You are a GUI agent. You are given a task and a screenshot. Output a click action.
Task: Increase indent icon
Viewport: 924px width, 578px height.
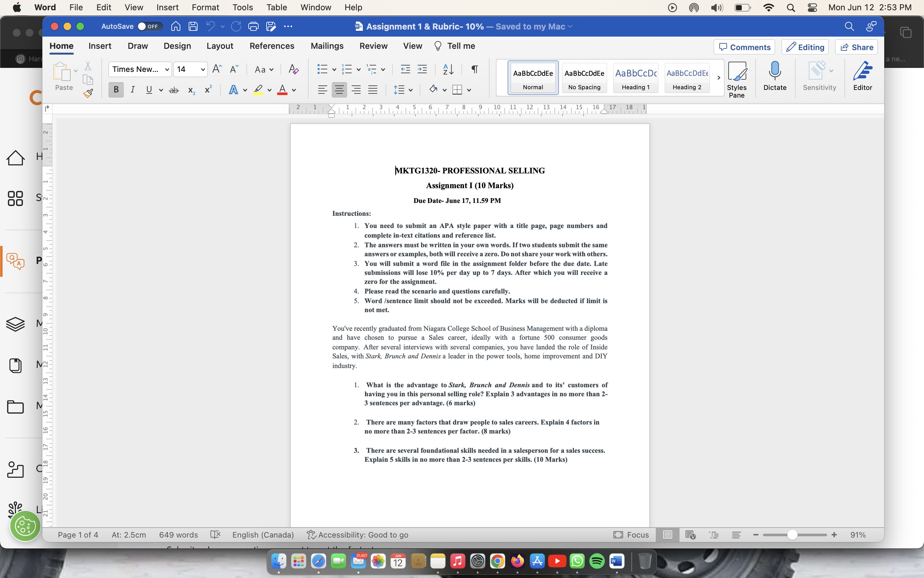[x=422, y=69]
